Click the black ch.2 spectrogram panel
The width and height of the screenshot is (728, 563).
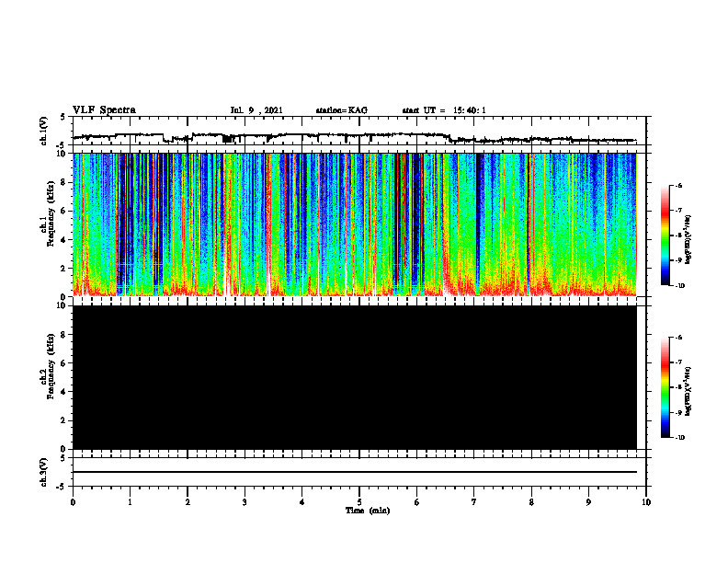(x=355, y=377)
